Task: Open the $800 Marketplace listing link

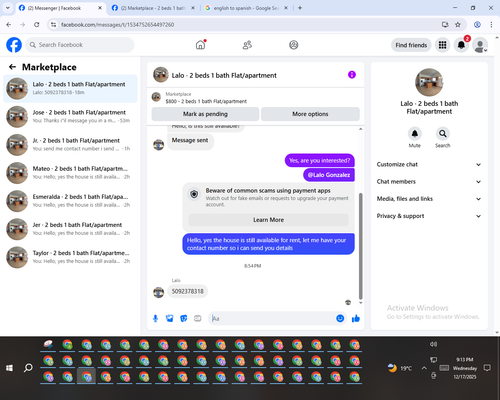Action: point(206,101)
